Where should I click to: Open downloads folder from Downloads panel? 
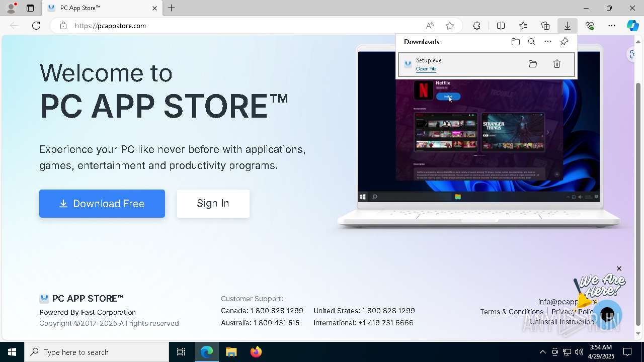pyautogui.click(x=515, y=42)
